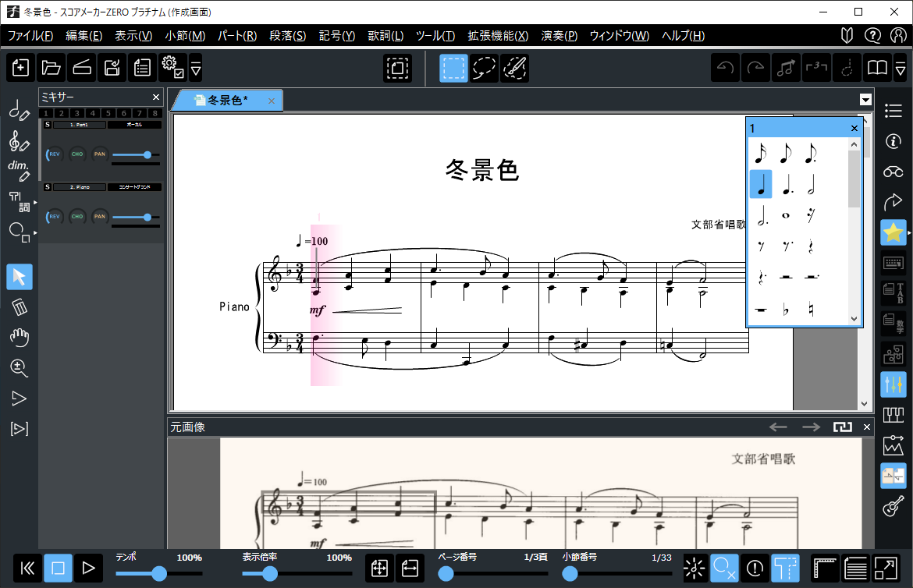Screen dimensions: 913x588
Task: Click mixer channel page button 1
Action: 46,113
